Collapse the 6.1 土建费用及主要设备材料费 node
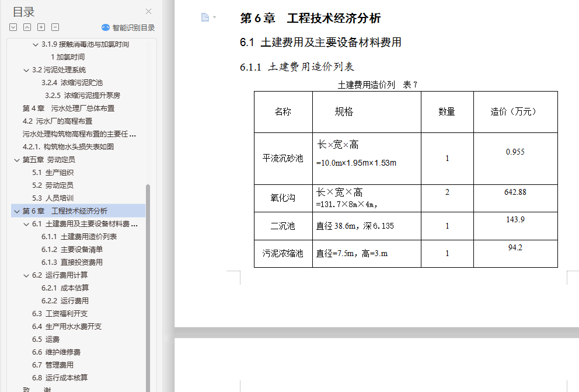The width and height of the screenshot is (579, 392). pos(26,225)
